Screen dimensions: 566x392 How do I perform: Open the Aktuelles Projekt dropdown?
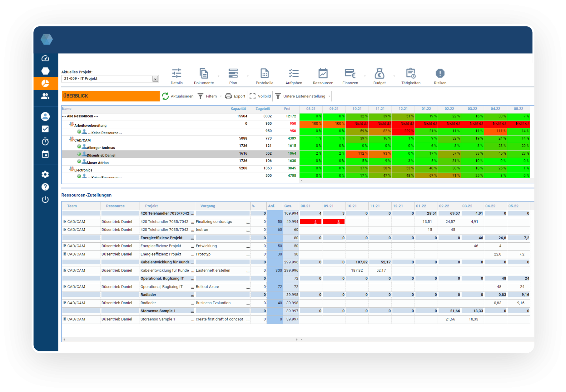(x=155, y=79)
